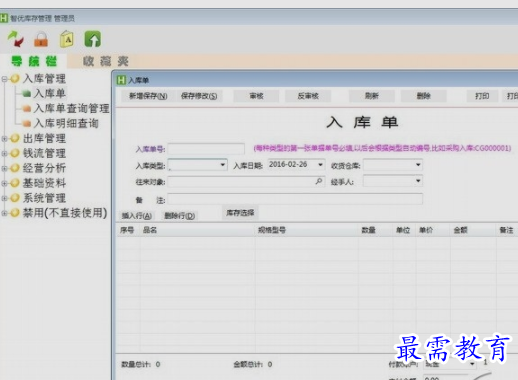The image size is (518, 380).
Task: Click the 钱流管理 yellow node icon
Action: tap(15, 153)
